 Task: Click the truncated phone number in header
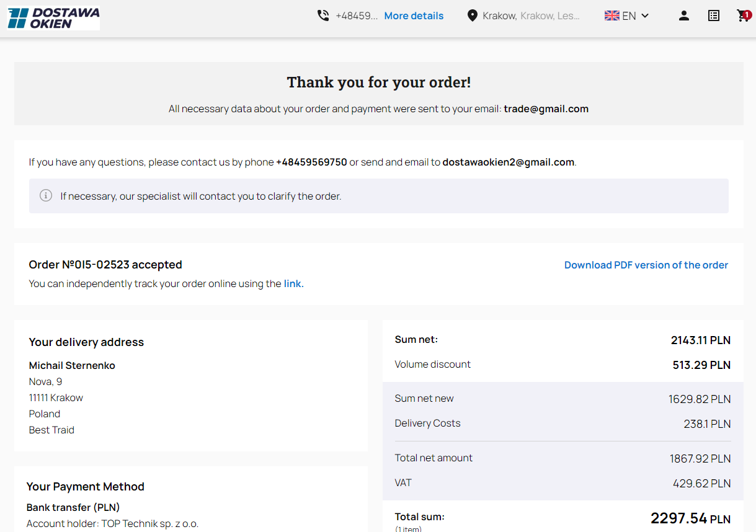(356, 16)
